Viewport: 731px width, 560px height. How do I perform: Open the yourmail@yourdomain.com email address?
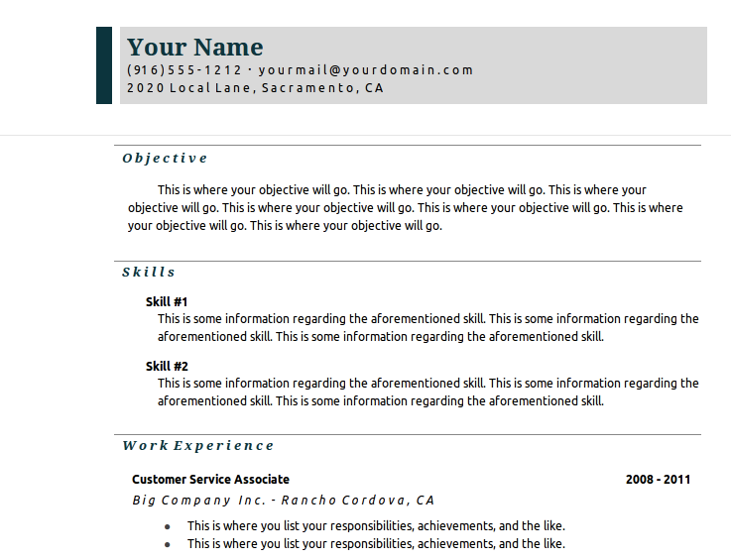366,70
